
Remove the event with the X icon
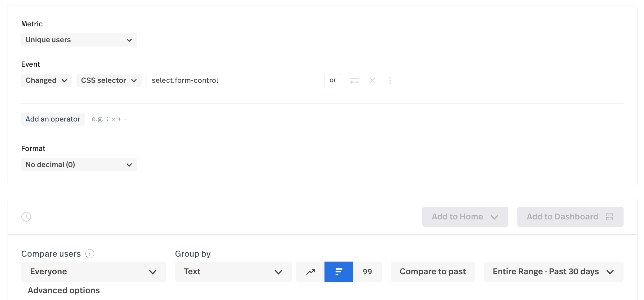pos(372,81)
